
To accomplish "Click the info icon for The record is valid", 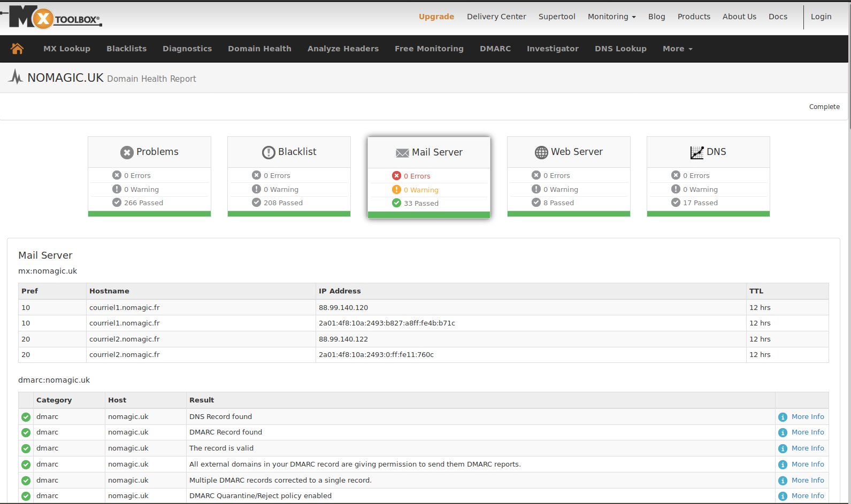I will pos(783,448).
